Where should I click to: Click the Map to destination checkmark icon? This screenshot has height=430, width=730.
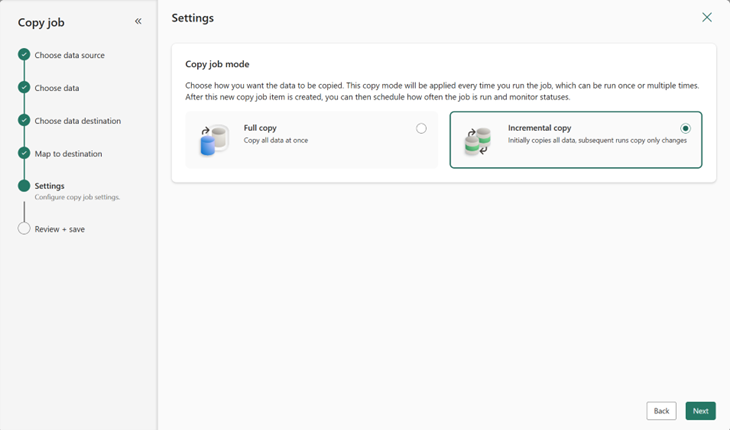[x=24, y=154]
